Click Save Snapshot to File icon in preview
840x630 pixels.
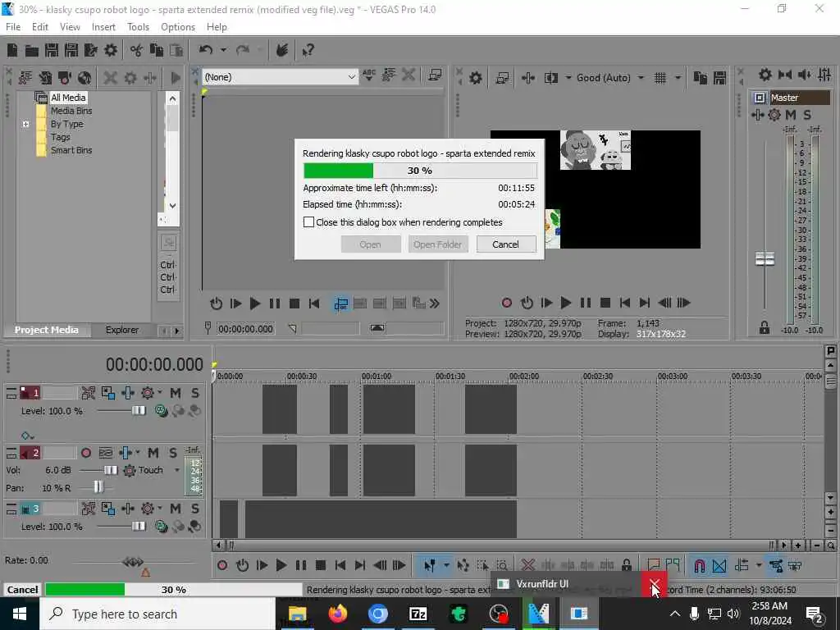[719, 78]
